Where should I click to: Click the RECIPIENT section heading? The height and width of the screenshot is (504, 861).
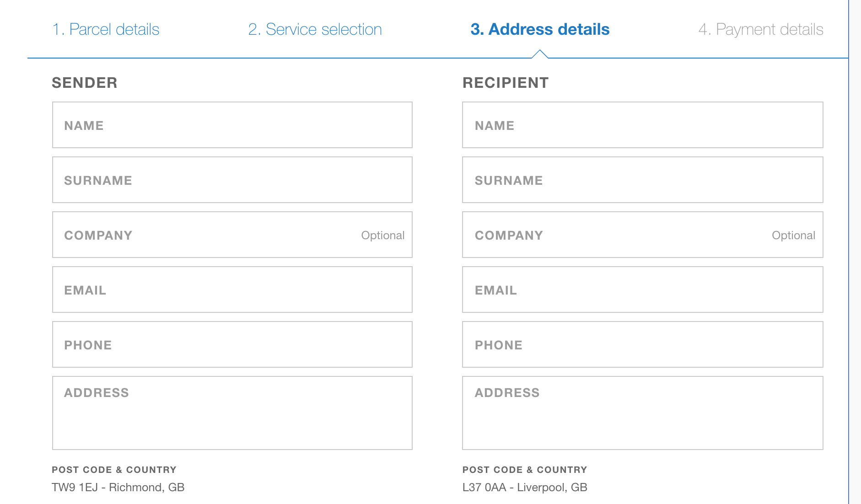tap(506, 83)
